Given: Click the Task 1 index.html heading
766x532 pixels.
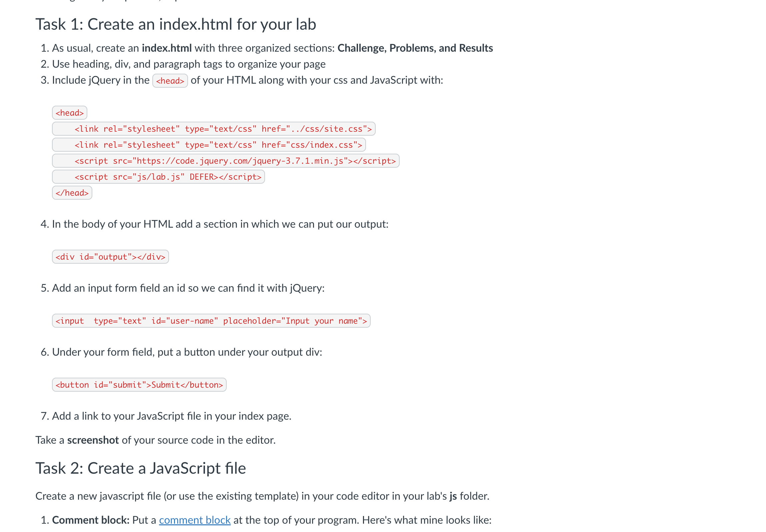Looking at the screenshot, I should tap(176, 24).
